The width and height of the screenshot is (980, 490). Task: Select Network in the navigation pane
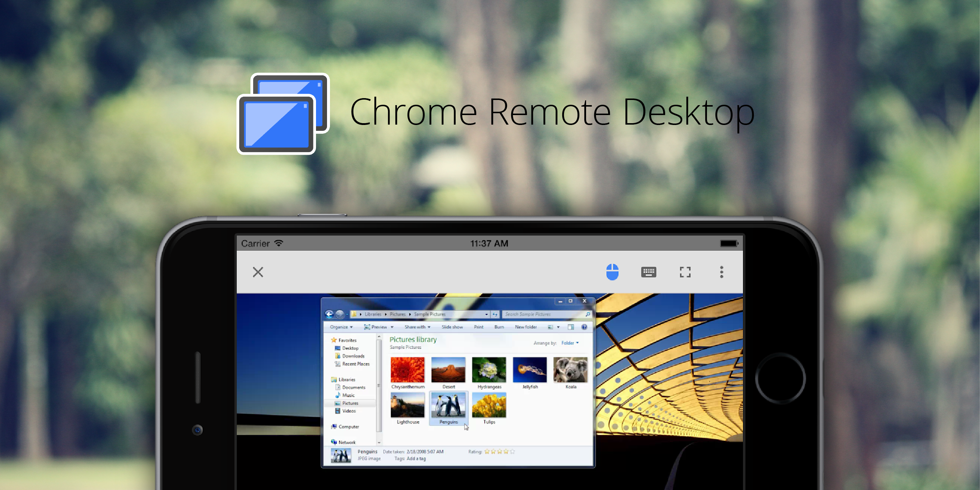(x=344, y=442)
